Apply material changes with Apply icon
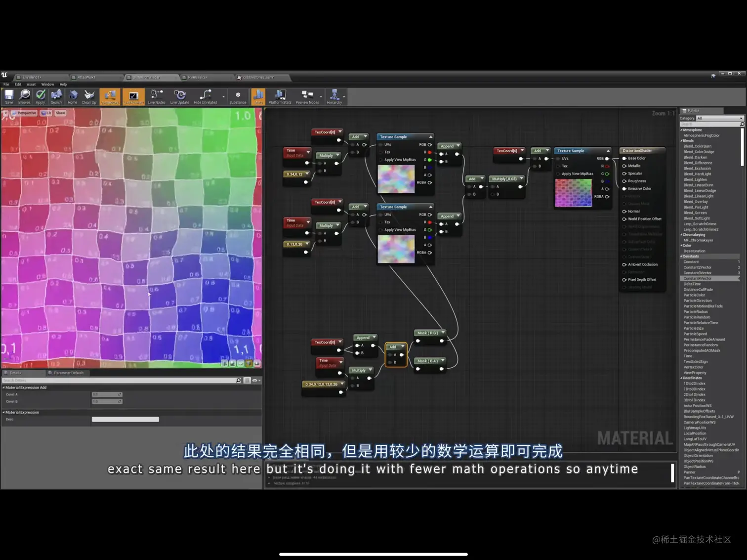This screenshot has width=747, height=560. pos(41,96)
